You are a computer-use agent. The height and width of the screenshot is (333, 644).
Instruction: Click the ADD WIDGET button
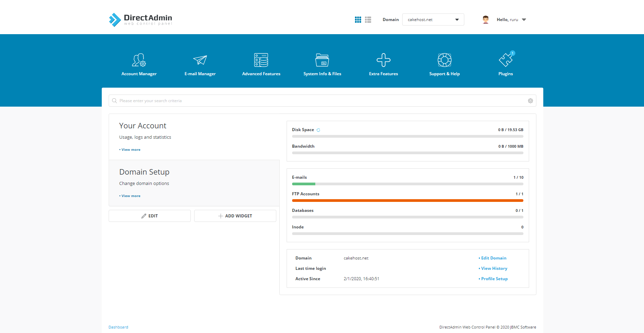[x=235, y=216]
